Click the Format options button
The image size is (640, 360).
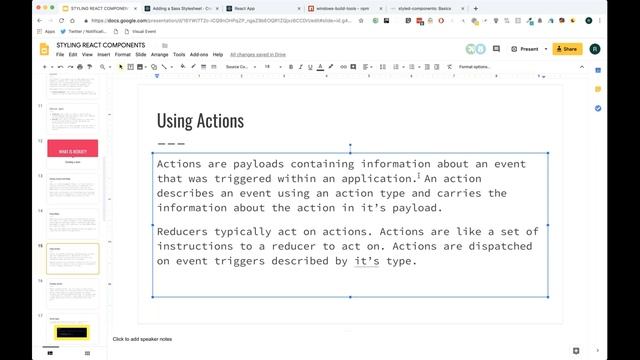pos(474,67)
